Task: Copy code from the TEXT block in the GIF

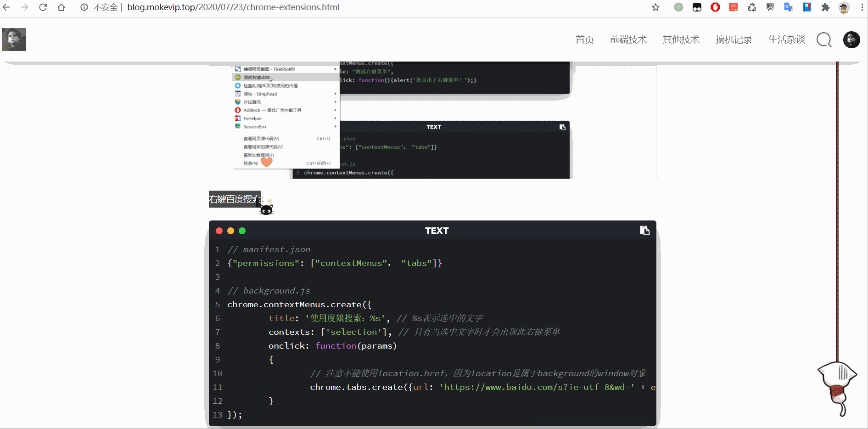Action: 562,127
